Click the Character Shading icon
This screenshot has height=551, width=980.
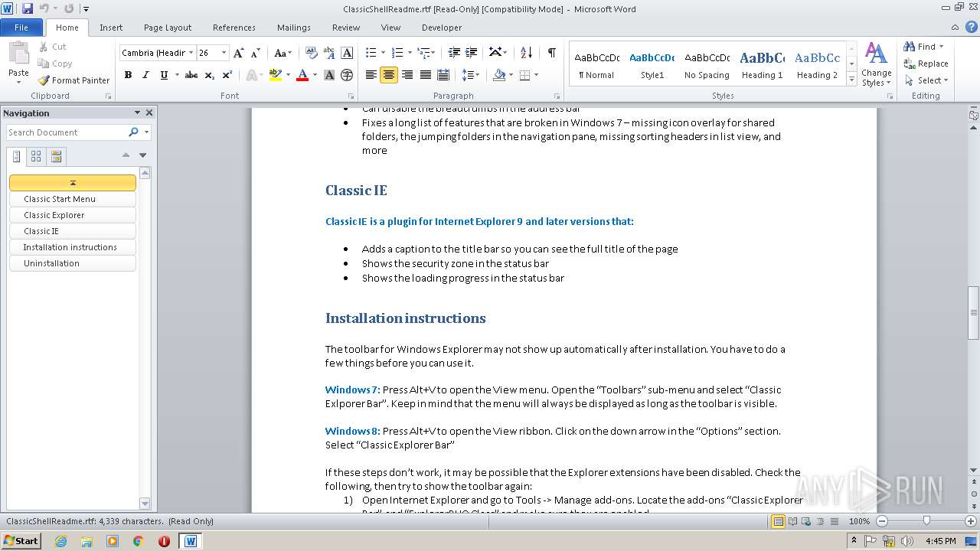coord(329,75)
